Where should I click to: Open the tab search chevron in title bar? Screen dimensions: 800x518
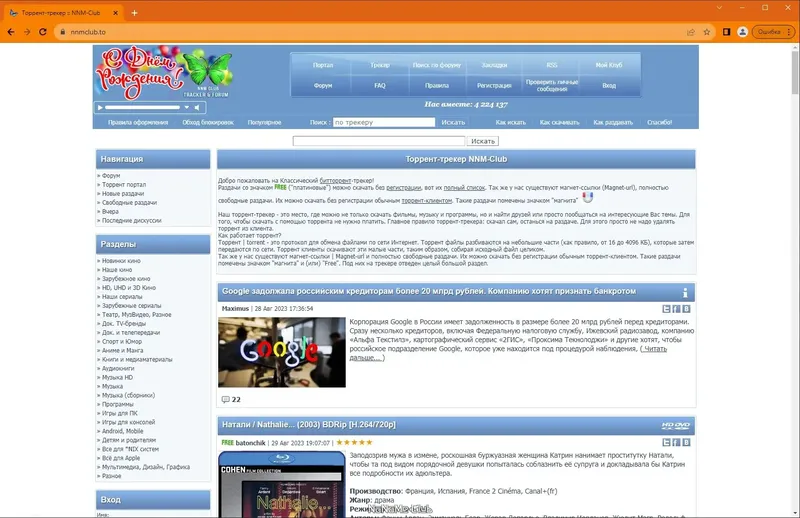click(719, 8)
